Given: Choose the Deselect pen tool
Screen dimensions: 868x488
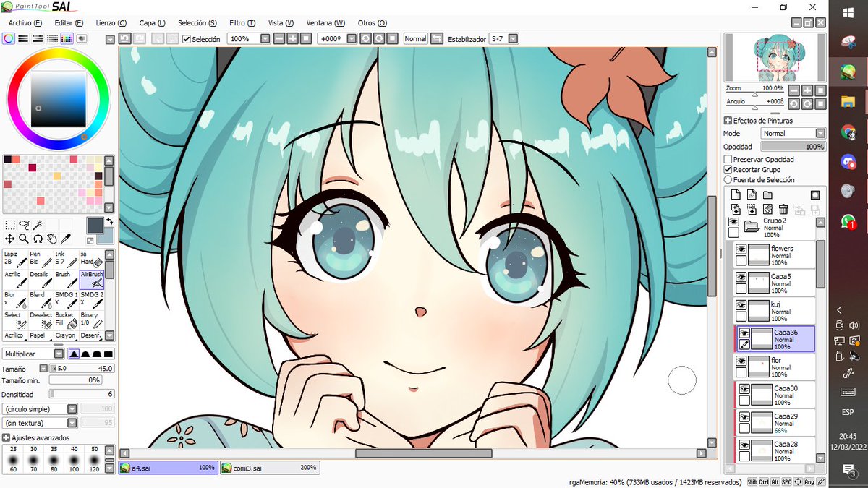Looking at the screenshot, I should (40, 320).
